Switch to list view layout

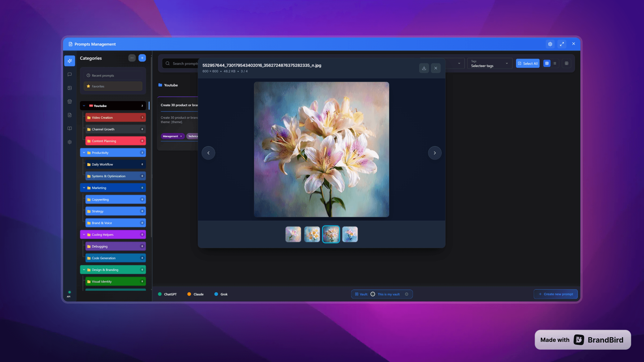tap(554, 63)
